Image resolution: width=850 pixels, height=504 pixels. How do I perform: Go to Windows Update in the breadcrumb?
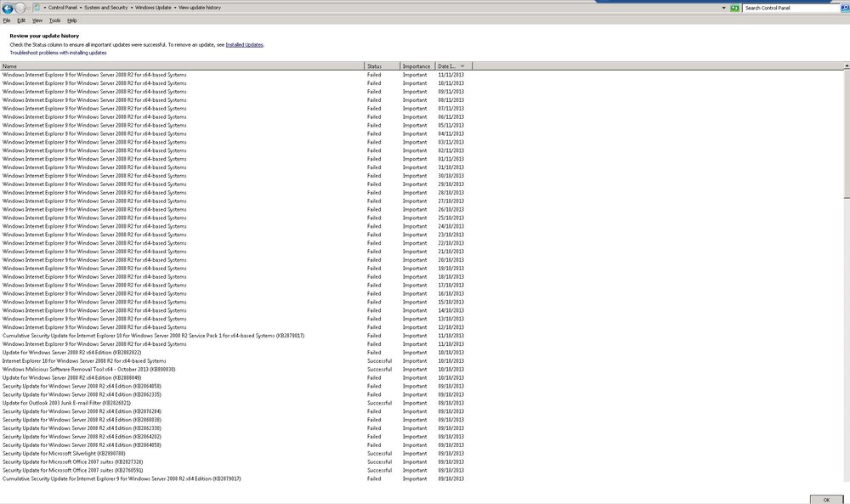153,8
